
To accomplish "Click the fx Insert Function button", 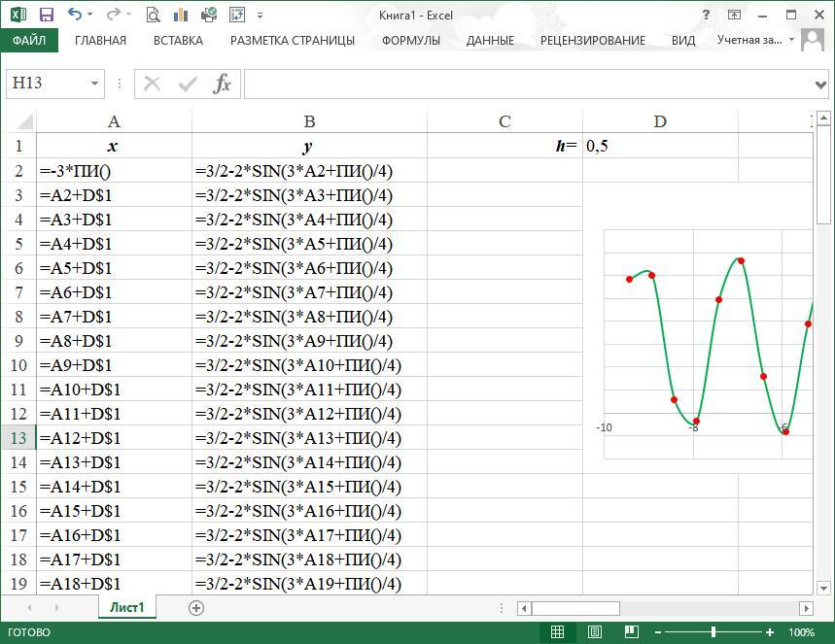I will click(223, 84).
